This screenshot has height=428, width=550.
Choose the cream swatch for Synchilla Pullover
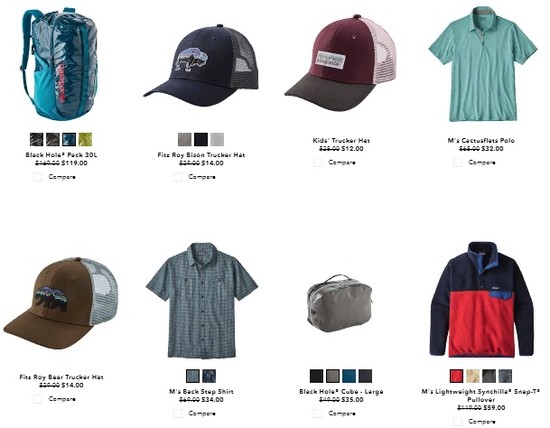click(x=472, y=376)
